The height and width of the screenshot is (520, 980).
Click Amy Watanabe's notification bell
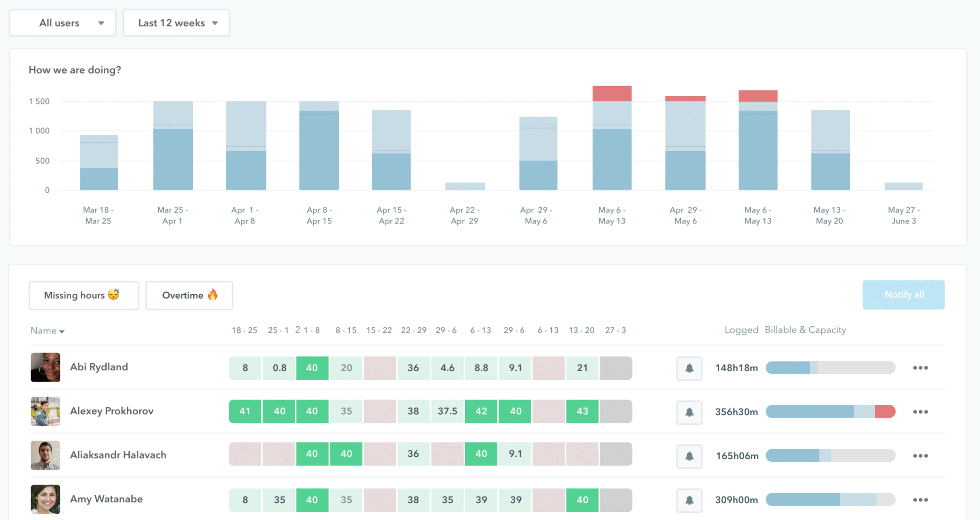tap(689, 500)
